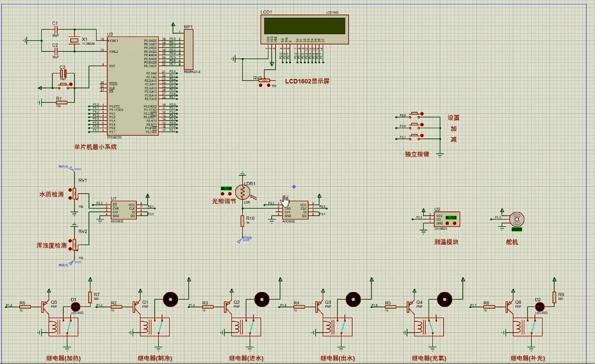Image resolution: width=595 pixels, height=364 pixels.
Task: Click the RV1 水质检测 potentiometer
Action: coord(74,194)
